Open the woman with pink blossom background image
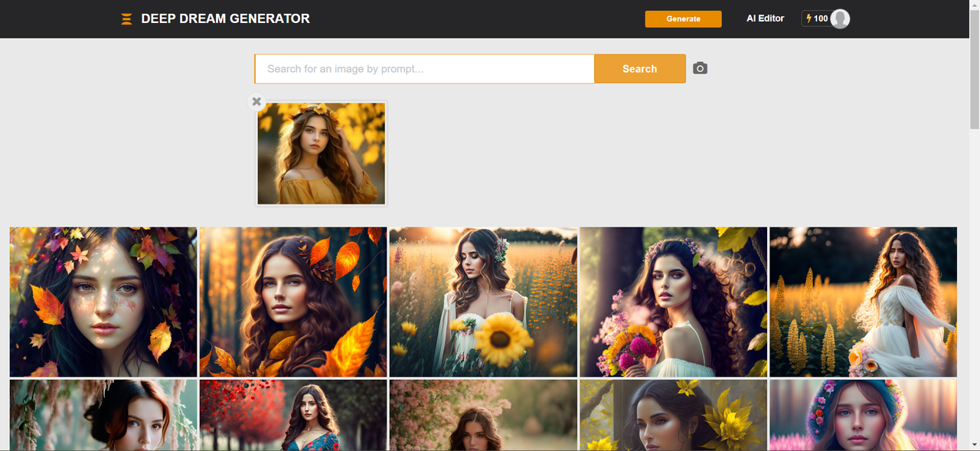The height and width of the screenshot is (451, 980). point(483,414)
